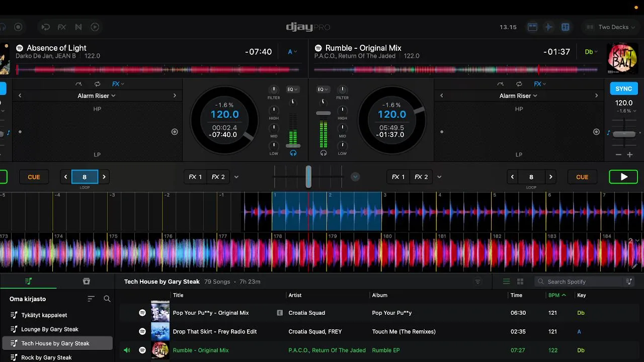Click the left deck loop-cycle icon
Viewport: 644px width, 362px height.
[x=97, y=84]
